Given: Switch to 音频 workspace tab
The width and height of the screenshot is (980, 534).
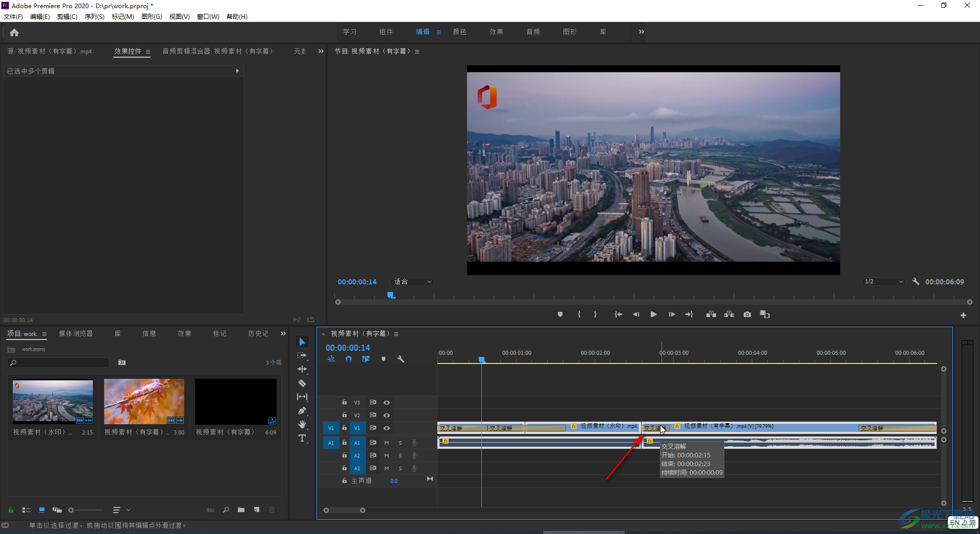Looking at the screenshot, I should tap(533, 32).
